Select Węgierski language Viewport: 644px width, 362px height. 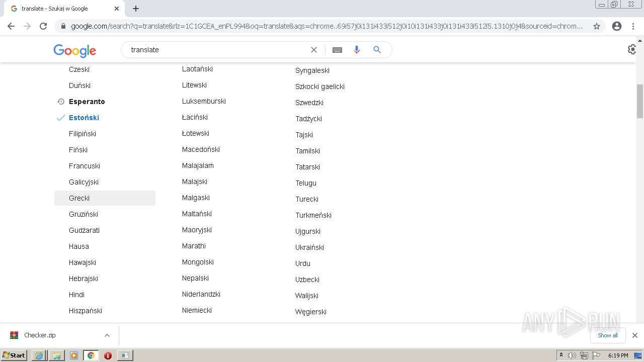(311, 312)
